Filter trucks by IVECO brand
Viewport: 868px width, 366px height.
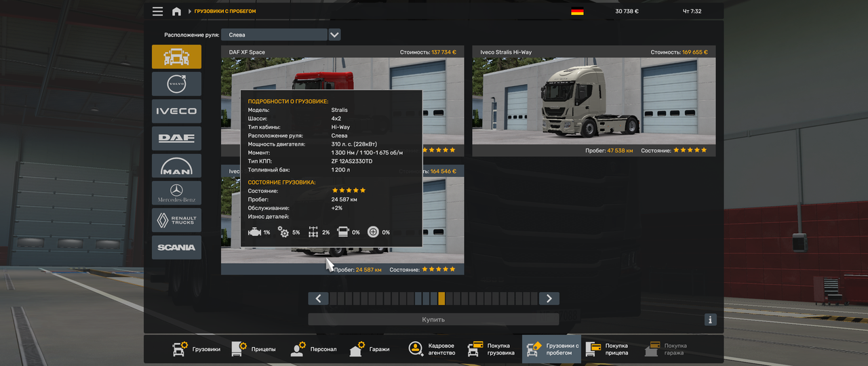[x=176, y=111]
